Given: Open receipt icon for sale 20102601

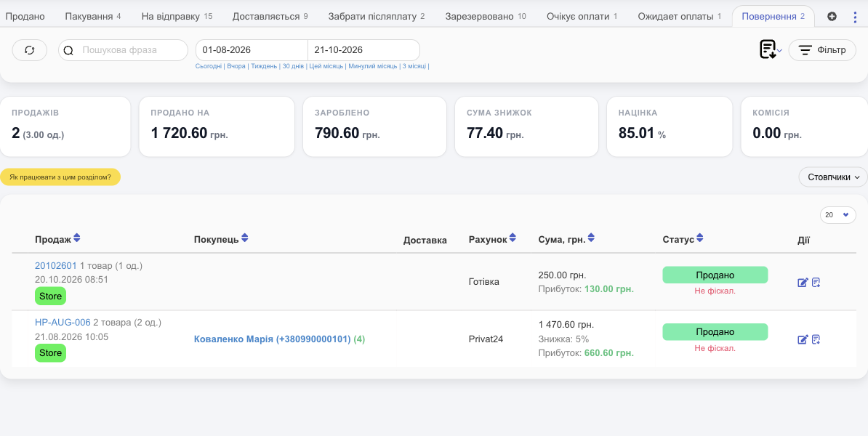Looking at the screenshot, I should pos(816,283).
